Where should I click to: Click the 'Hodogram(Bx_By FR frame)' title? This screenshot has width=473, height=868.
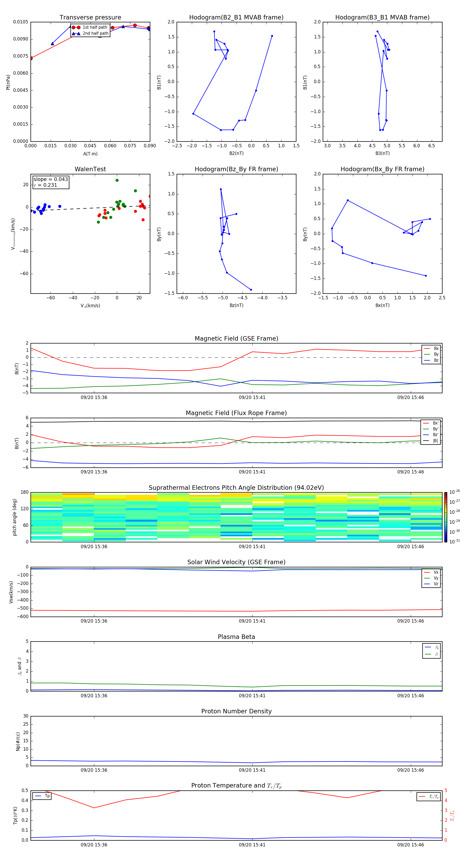(x=382, y=169)
